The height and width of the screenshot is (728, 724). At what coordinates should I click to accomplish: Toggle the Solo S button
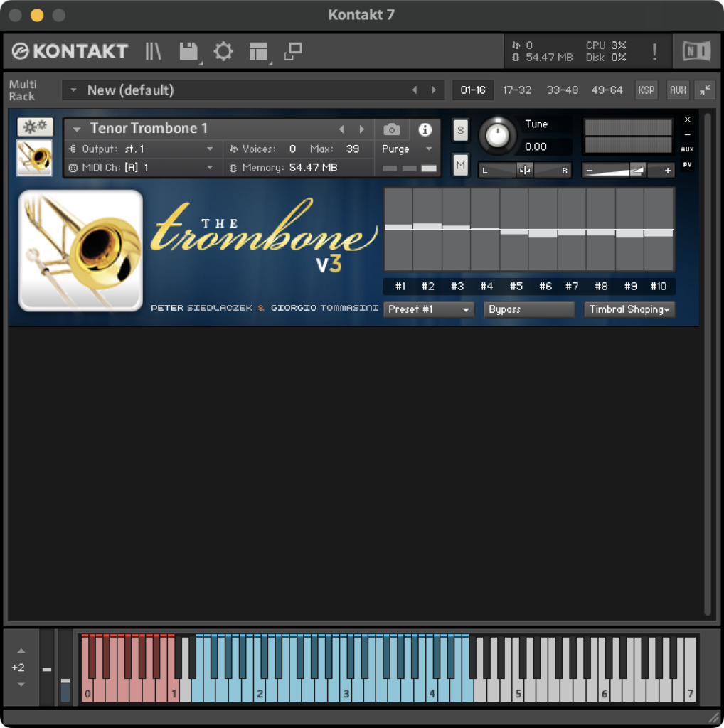tap(460, 130)
